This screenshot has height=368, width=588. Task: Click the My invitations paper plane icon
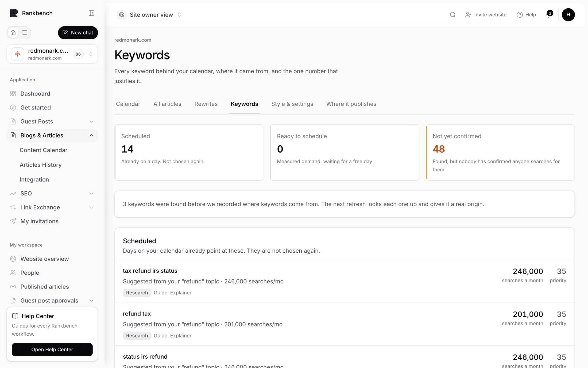13,221
